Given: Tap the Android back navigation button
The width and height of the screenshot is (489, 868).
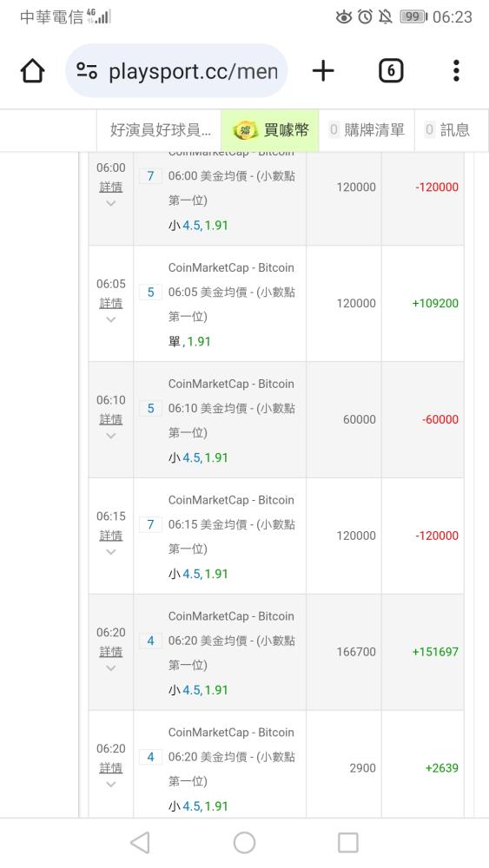Looking at the screenshot, I should 140,843.
